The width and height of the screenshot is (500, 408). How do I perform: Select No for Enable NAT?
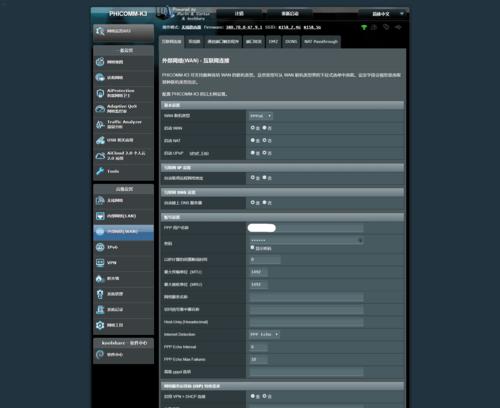pyautogui.click(x=265, y=140)
